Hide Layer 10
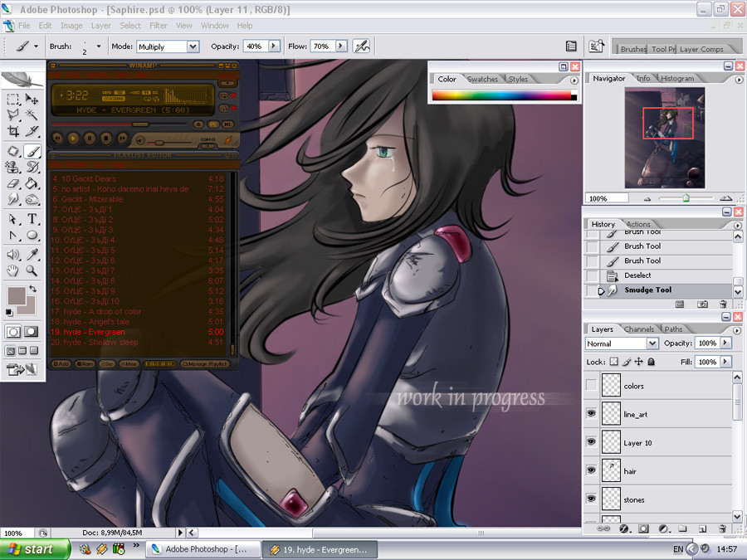 (591, 442)
